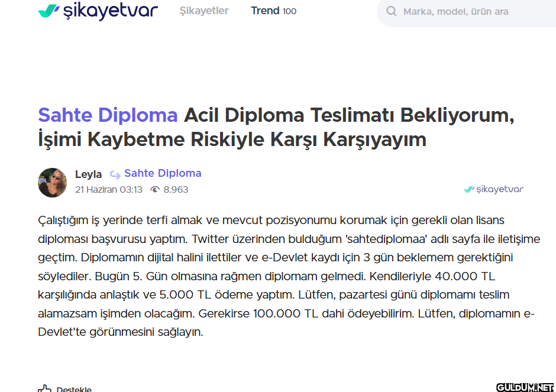Click Leyla's profile avatar
Image resolution: width=556 pixels, height=392 pixels.
[53, 183]
